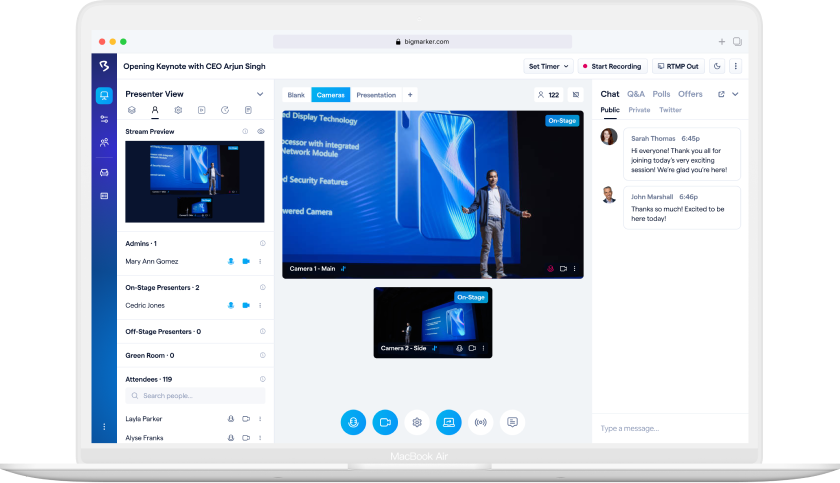Click the Start Recording button
The height and width of the screenshot is (483, 840).
tap(612, 66)
